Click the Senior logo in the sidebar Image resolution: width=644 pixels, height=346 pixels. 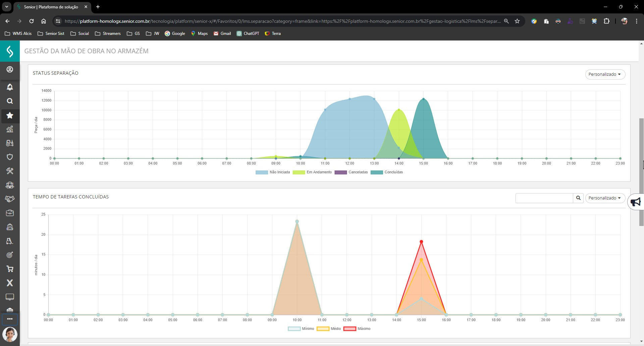[10, 51]
